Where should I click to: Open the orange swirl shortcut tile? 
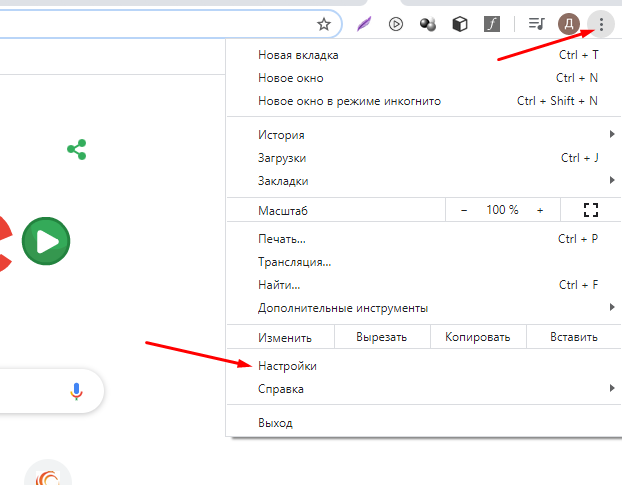[48, 474]
